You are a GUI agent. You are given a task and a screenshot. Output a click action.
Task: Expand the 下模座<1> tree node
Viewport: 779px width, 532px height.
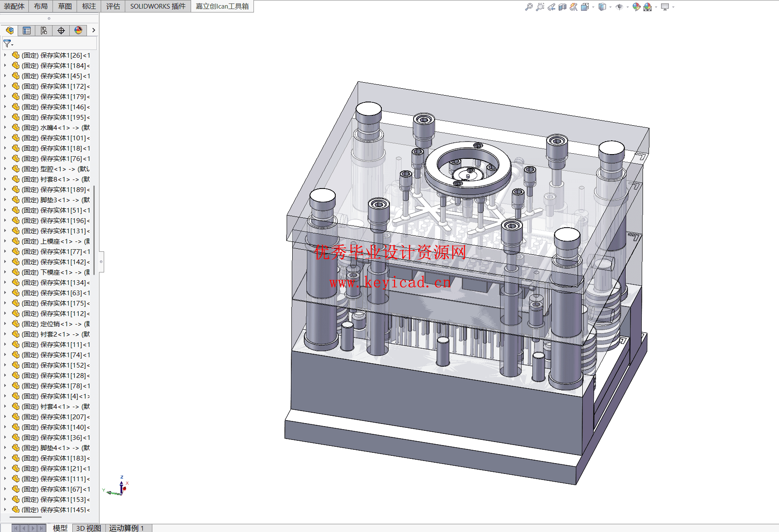point(5,272)
